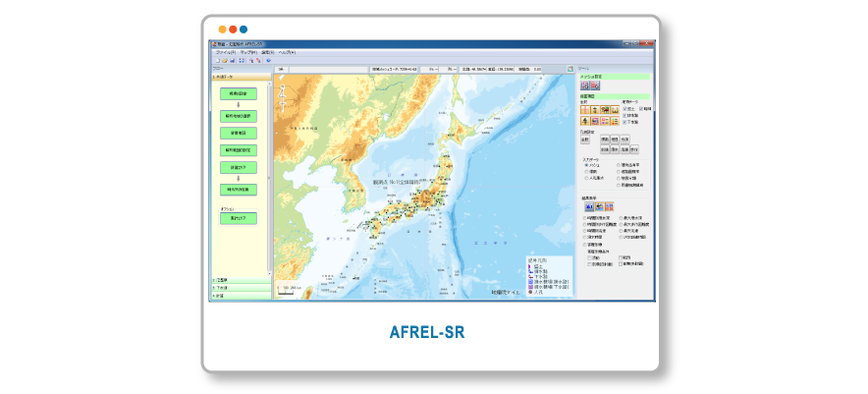Image resolution: width=868 pixels, height=394 pixels.
Task: Click the Open folder toolbar icon
Action: pos(225,60)
